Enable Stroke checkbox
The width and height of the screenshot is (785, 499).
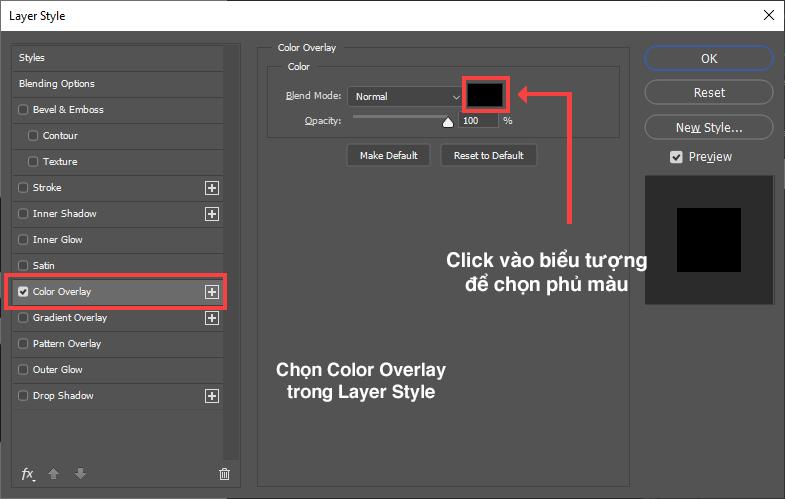(x=23, y=188)
